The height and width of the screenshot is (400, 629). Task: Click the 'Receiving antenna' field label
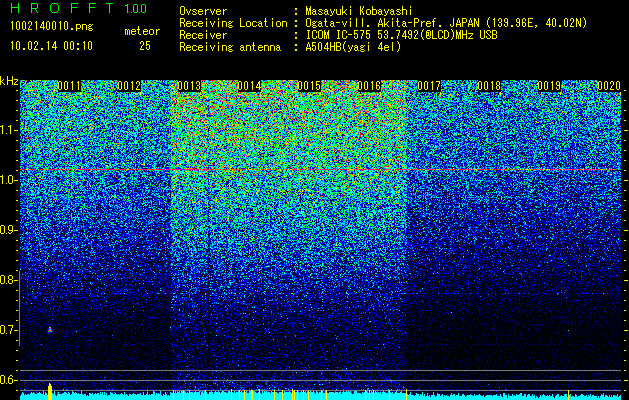coord(230,47)
